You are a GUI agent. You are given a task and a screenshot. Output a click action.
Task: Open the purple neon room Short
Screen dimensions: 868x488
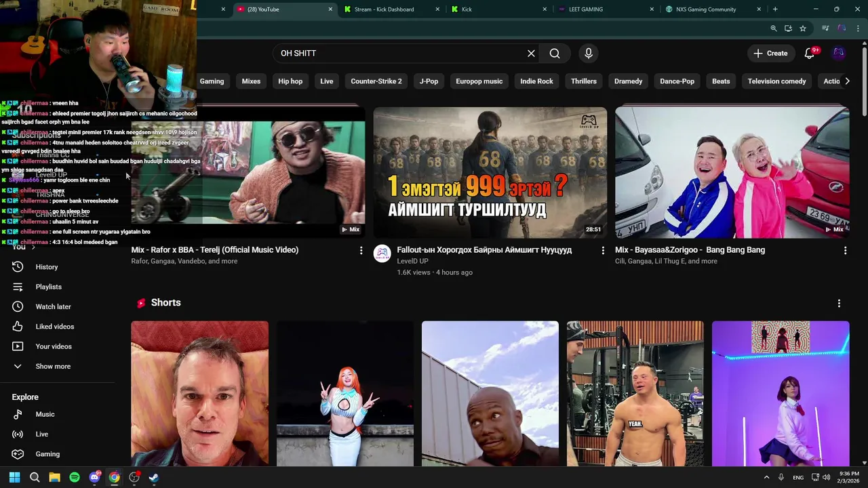781,394
